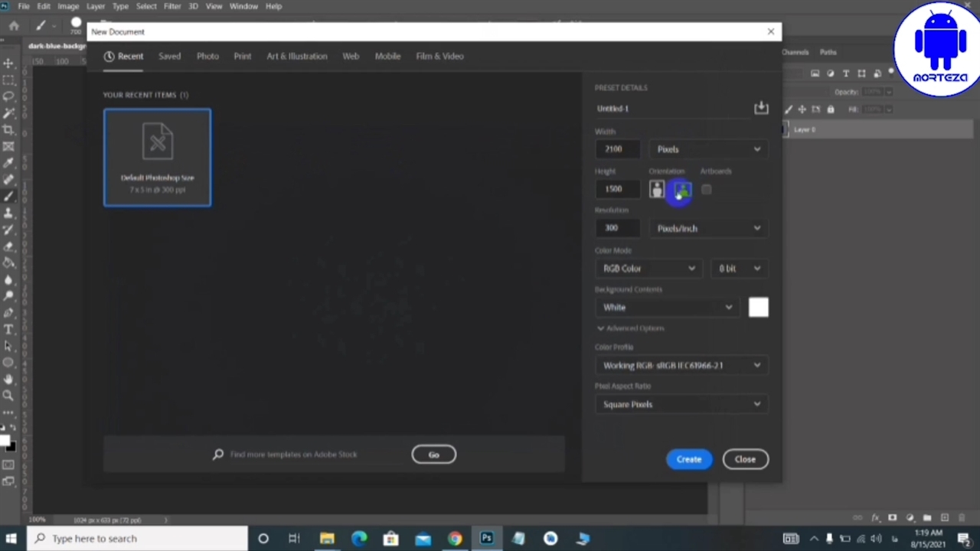980x551 pixels.
Task: Select the Crop tool
Action: [x=8, y=129]
